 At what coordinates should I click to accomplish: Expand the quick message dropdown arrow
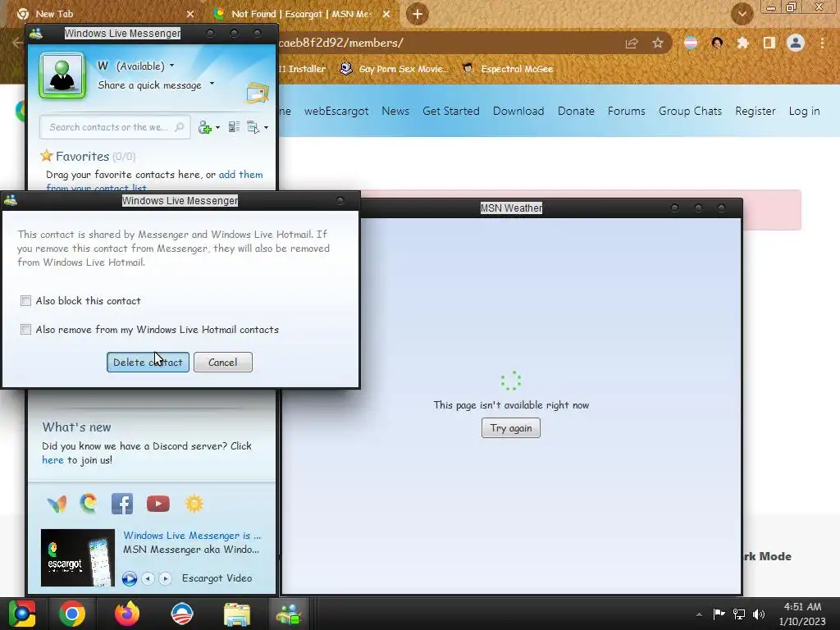point(212,84)
